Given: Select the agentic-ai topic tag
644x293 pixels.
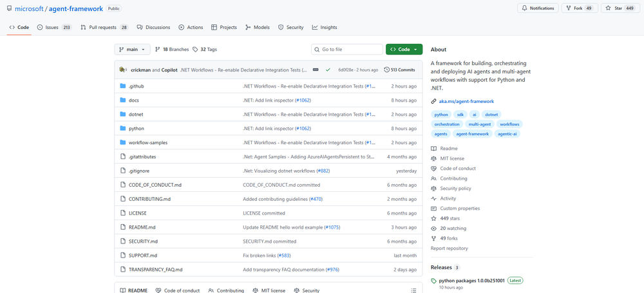Looking at the screenshot, I should 507,133.
